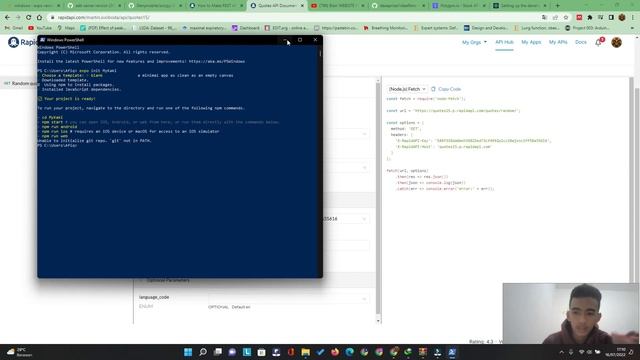Expand the My Orgs dropdown
Screen dimensions: 640x360
(474, 42)
